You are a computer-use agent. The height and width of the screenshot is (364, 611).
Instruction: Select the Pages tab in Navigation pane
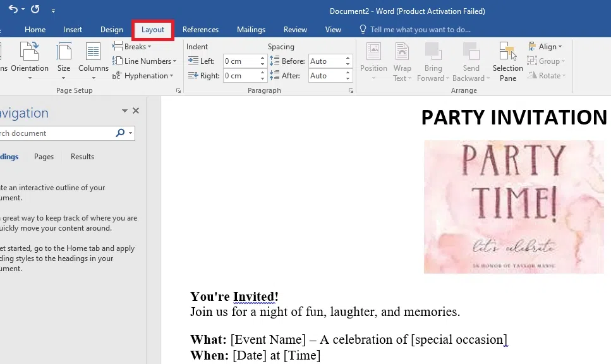click(43, 156)
